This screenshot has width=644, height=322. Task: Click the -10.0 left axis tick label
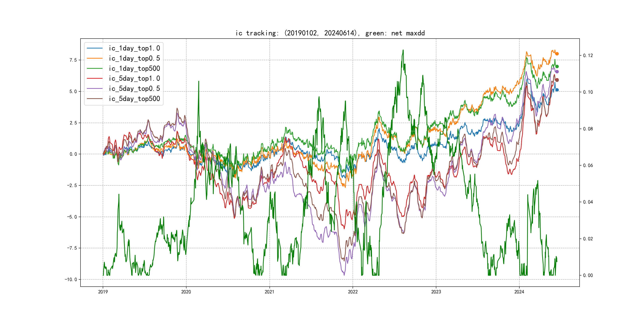pos(71,279)
